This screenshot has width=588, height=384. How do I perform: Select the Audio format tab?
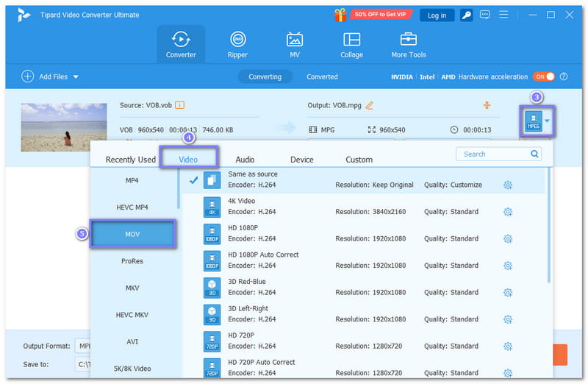point(245,160)
